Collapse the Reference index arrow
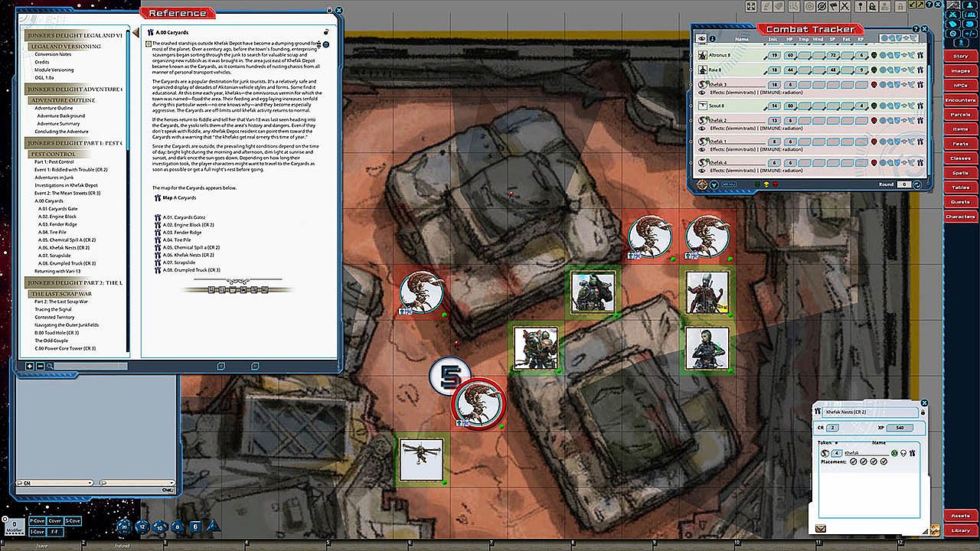 coord(136,33)
